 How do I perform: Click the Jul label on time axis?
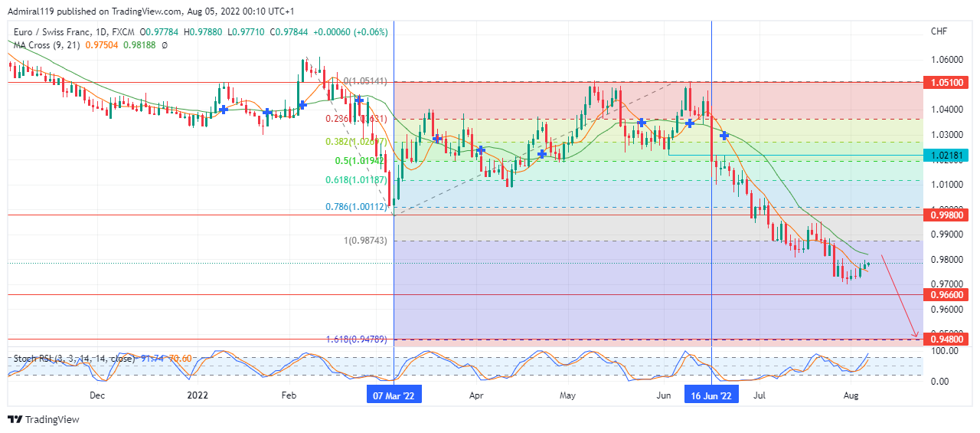point(759,395)
